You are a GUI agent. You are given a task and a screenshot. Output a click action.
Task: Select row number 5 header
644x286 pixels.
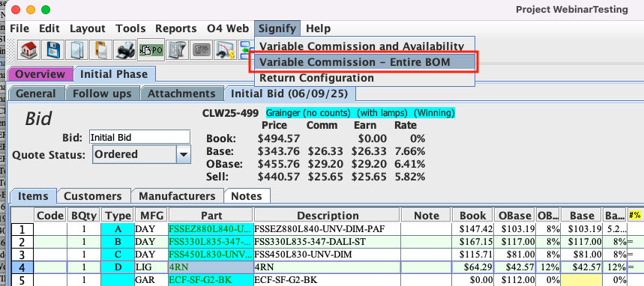click(x=22, y=280)
